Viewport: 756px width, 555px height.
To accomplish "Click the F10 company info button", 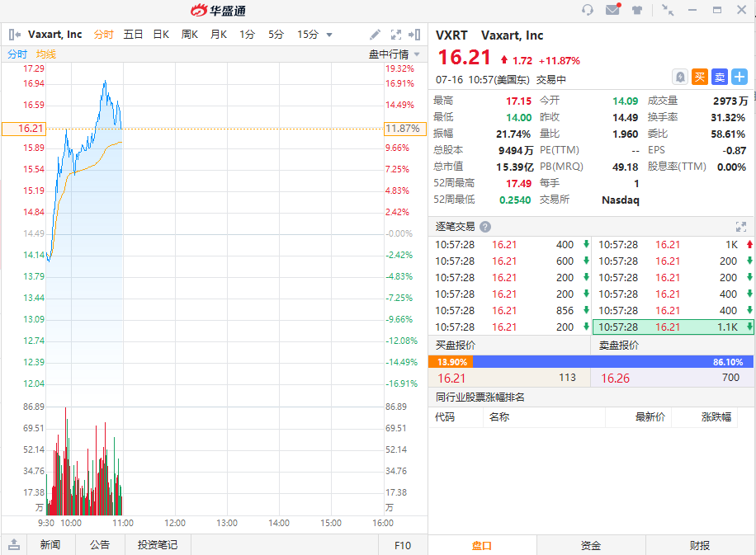I will tap(403, 545).
